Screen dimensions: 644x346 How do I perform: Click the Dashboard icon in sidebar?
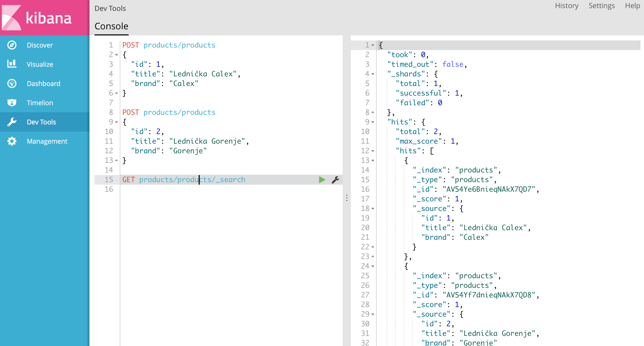pos(12,83)
